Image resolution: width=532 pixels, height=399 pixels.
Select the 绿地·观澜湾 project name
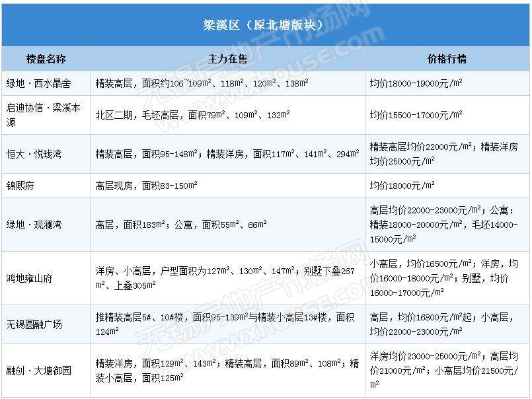(x=34, y=225)
